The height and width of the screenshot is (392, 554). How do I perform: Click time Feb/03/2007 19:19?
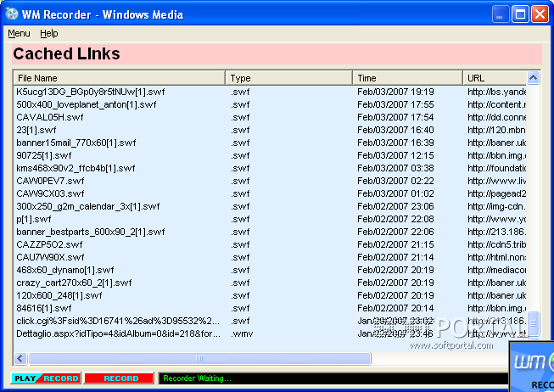[395, 92]
